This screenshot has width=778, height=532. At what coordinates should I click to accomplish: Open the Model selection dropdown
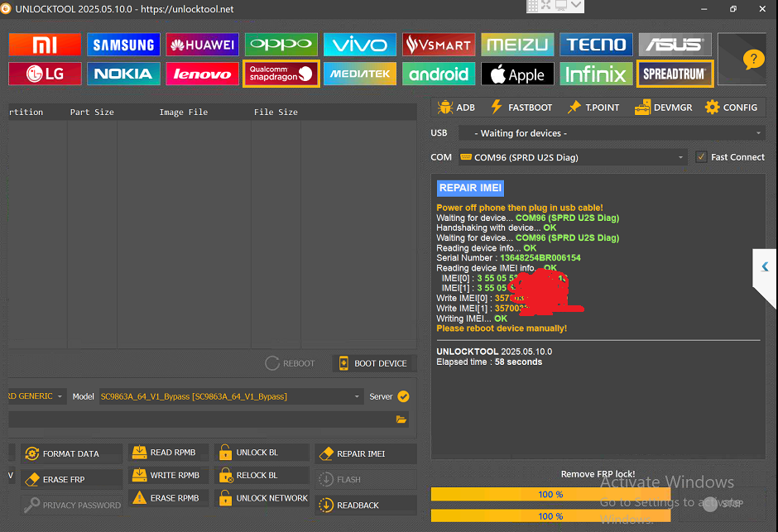[230, 396]
